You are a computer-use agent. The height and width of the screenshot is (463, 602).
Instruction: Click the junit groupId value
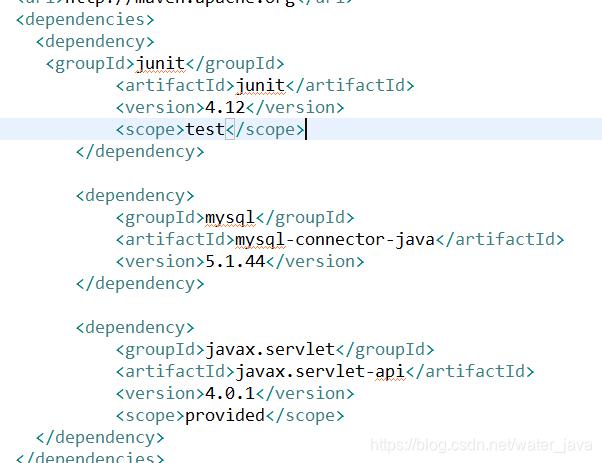click(160, 64)
